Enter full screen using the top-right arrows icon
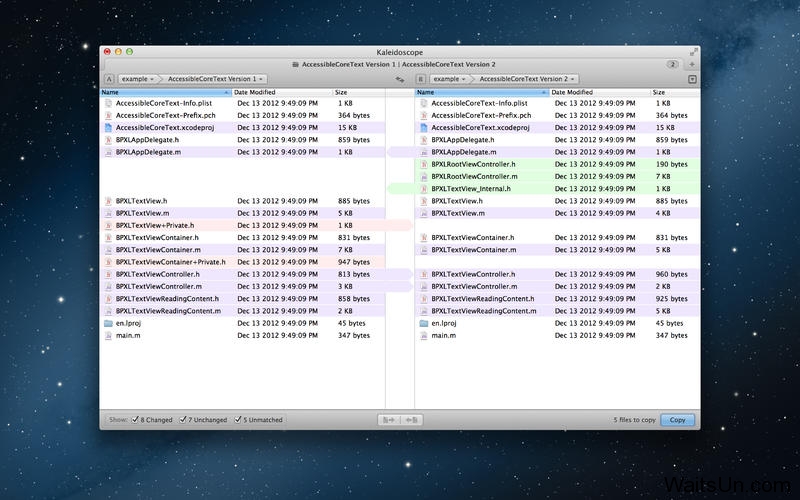Image resolution: width=800 pixels, height=500 pixels. pos(693,50)
